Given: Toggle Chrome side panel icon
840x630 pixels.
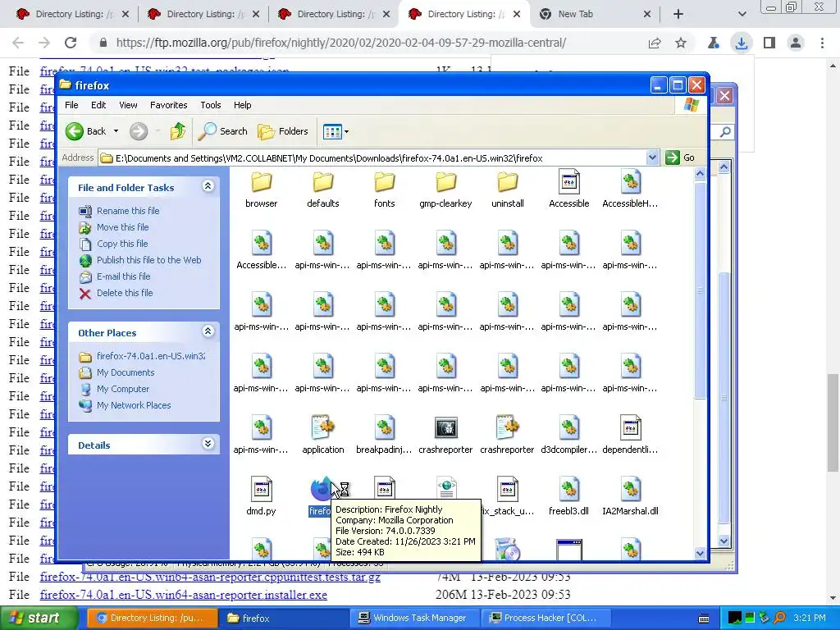Looking at the screenshot, I should [x=769, y=43].
